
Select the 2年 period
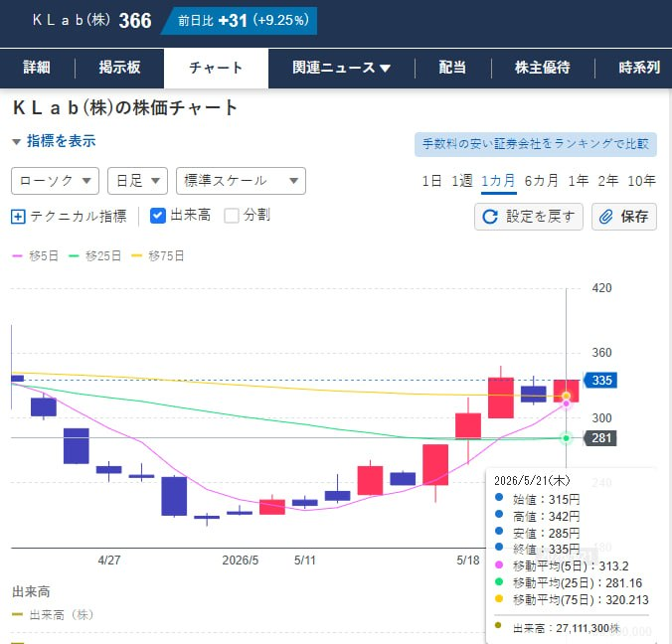click(x=608, y=181)
